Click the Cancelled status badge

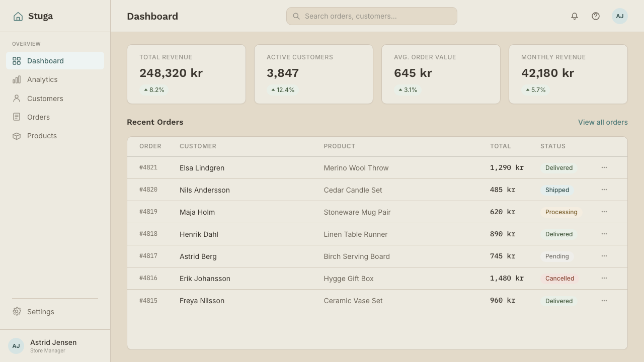coord(559,279)
